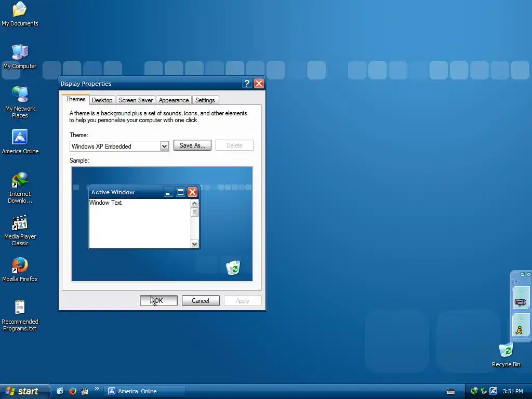Close the AOL sidebar widget
532x399 pixels.
coord(528,274)
